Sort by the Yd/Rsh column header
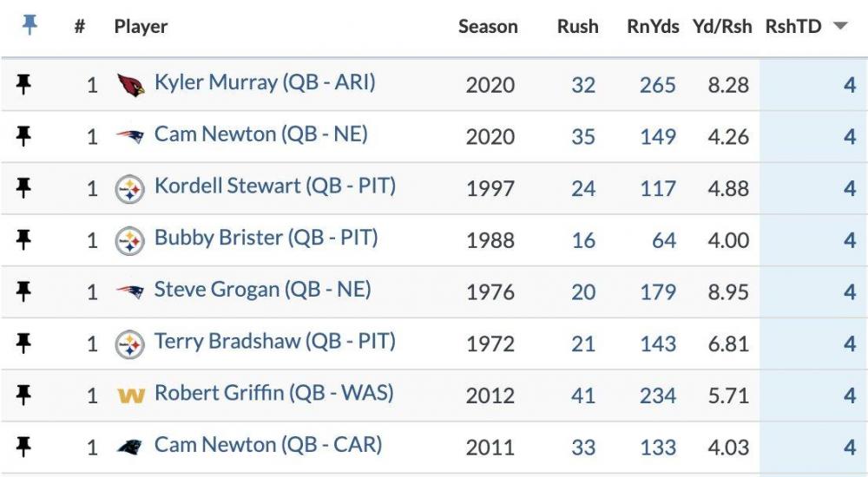Viewport: 868px width, 477px height. (x=722, y=27)
